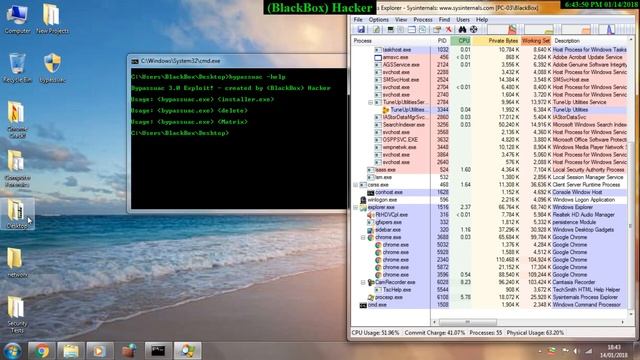The height and width of the screenshot is (360, 640).
Task: Open the View menu
Action: (x=401, y=20)
